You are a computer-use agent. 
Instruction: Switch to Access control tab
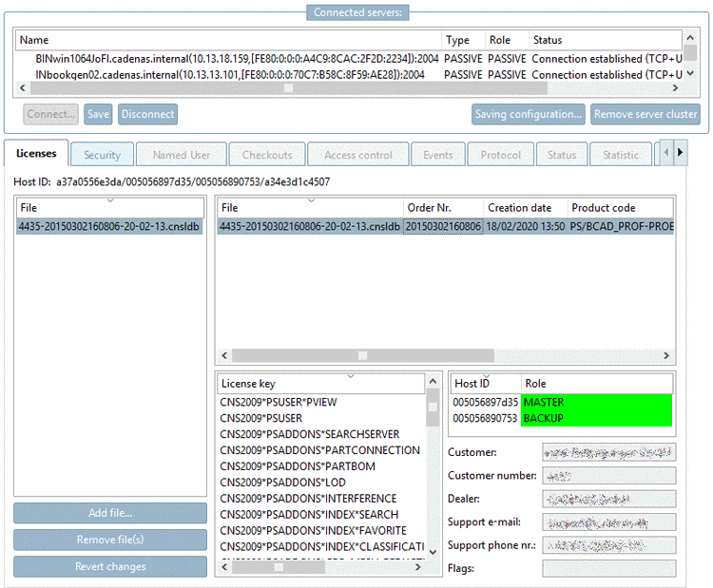(357, 155)
